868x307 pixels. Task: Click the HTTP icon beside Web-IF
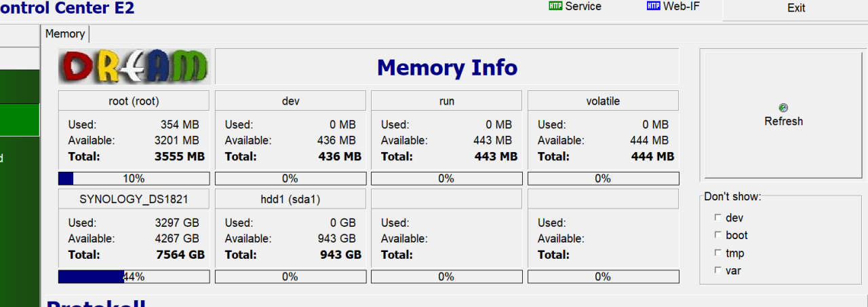pyautogui.click(x=653, y=6)
